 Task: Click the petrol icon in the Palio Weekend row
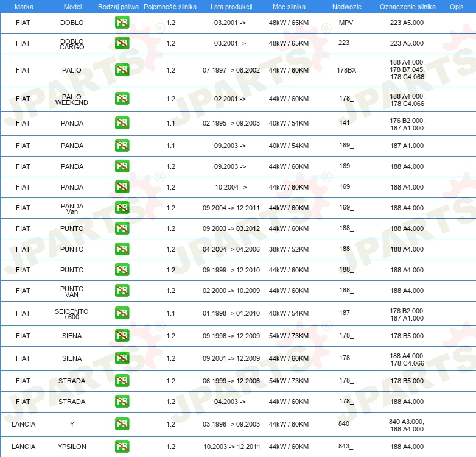122,99
